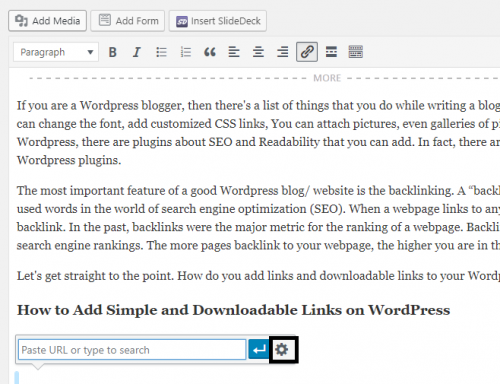Open link options gear icon
The height and width of the screenshot is (384, 500).
282,350
